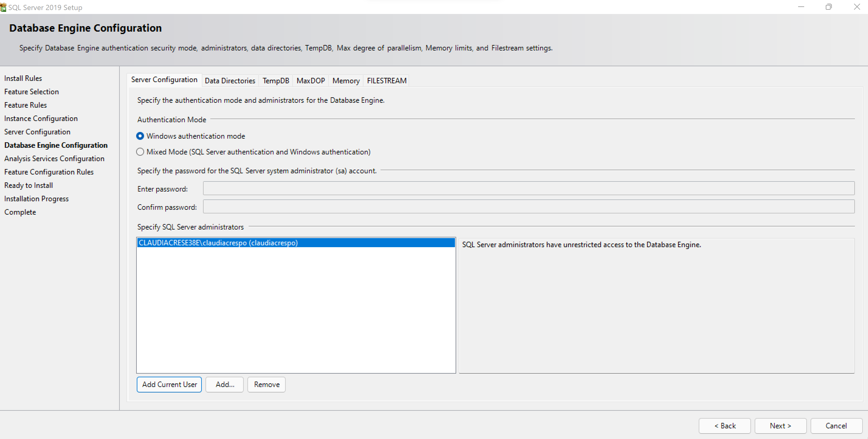Click the SQL Server Setup title bar icon
Screen dimensions: 868x439
(x=3, y=7)
